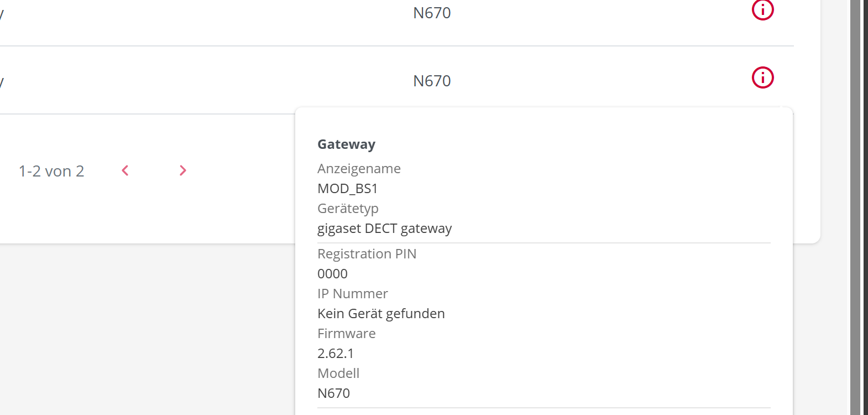The width and height of the screenshot is (868, 415).
Task: Click the Firmware label in the popup
Action: coord(346,334)
